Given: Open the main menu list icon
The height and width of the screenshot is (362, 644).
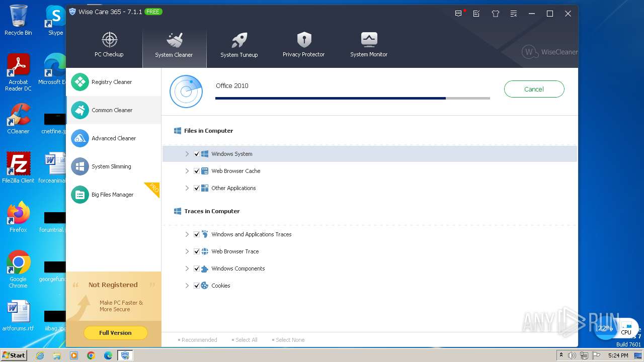Looking at the screenshot, I should pos(513,14).
